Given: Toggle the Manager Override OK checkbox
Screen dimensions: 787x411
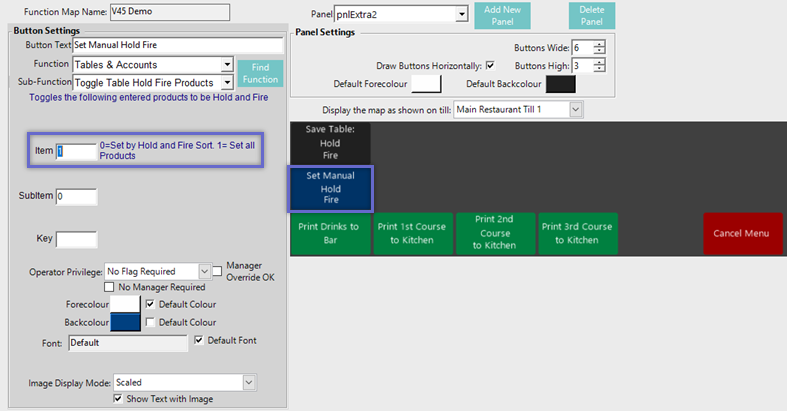Looking at the screenshot, I should point(217,271).
